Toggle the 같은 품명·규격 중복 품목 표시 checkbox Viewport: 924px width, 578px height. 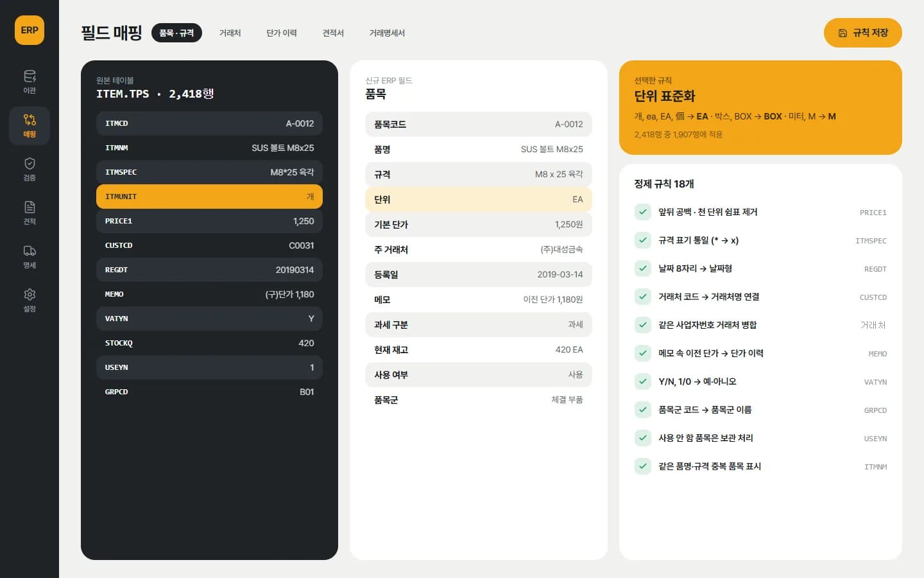(642, 466)
